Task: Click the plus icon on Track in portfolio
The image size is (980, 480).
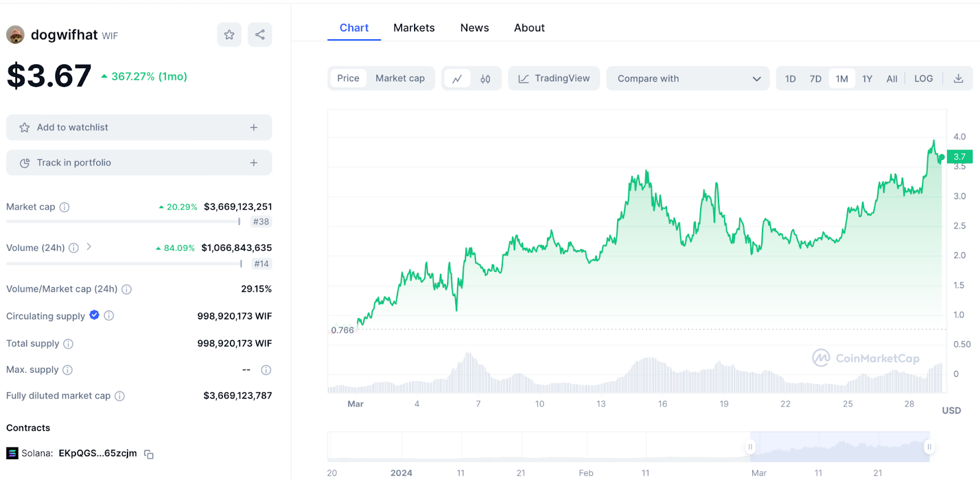Action: tap(254, 162)
